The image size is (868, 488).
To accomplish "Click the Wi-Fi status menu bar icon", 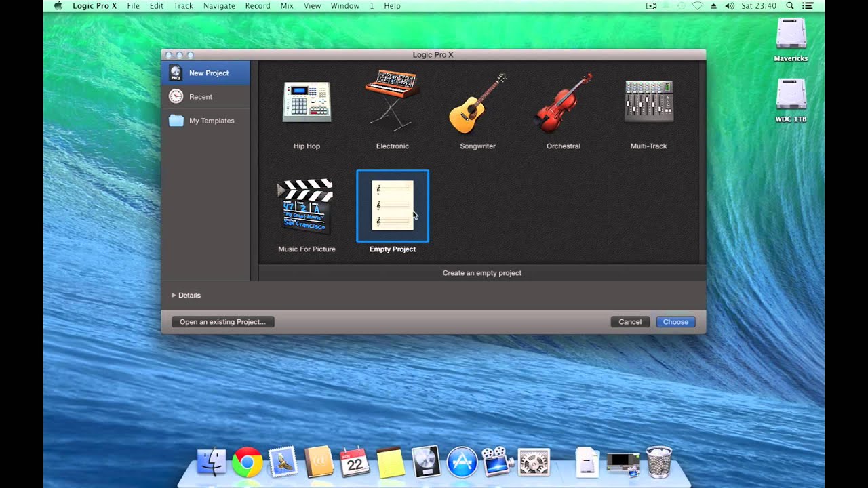I will pos(697,5).
